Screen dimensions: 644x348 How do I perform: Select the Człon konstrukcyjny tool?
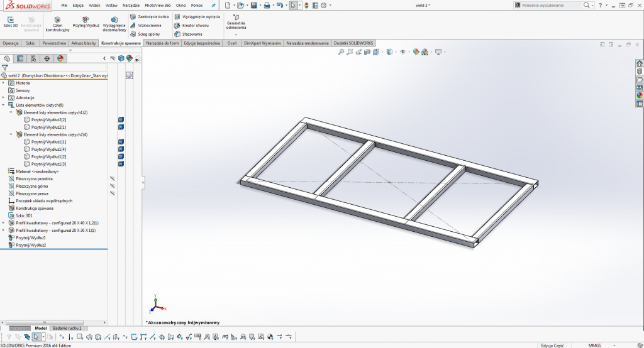pos(57,24)
